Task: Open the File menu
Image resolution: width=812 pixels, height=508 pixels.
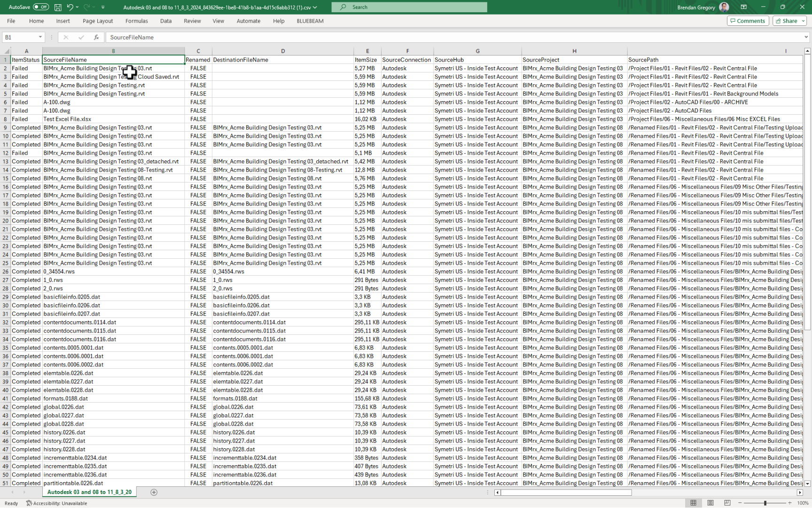Action: (11, 21)
